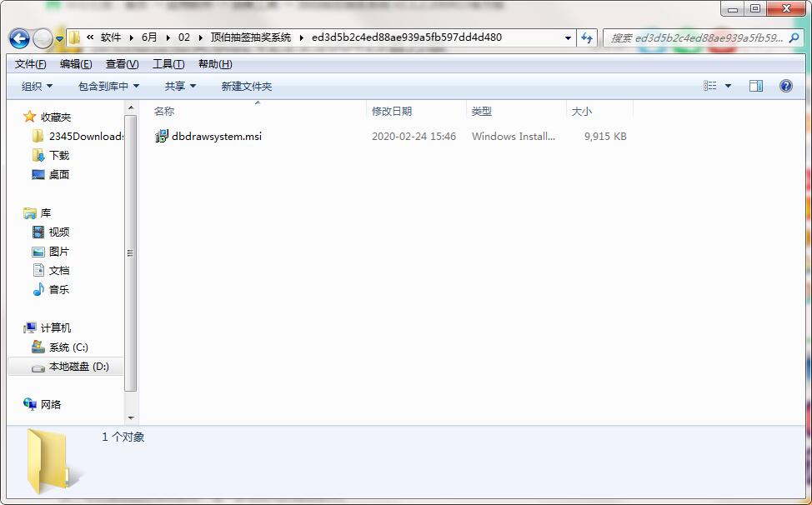Expand the arrow after 顶伯抽签抽奖系统 breadcrumb

pyautogui.click(x=302, y=37)
